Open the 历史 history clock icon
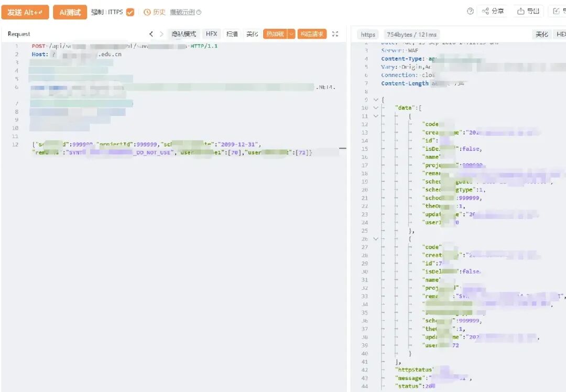 point(147,12)
